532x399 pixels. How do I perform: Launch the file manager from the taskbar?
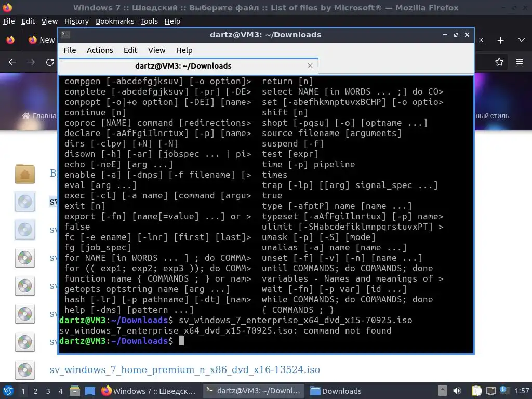pos(75,391)
